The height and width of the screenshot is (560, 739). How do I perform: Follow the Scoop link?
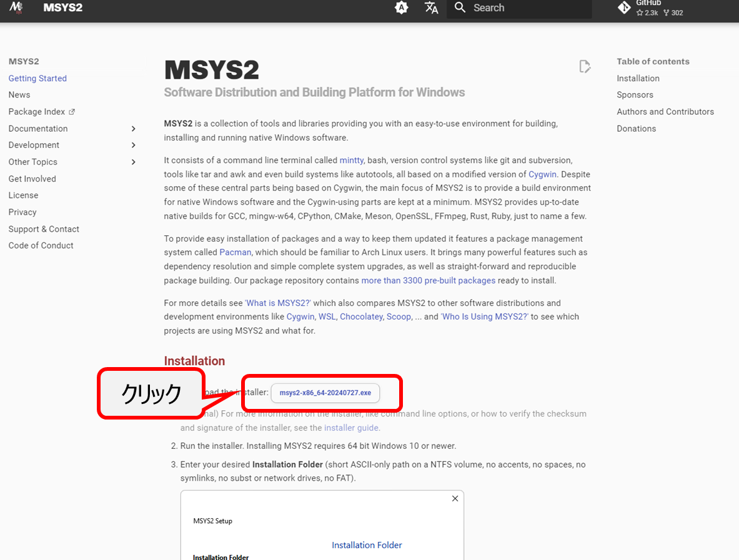click(399, 317)
